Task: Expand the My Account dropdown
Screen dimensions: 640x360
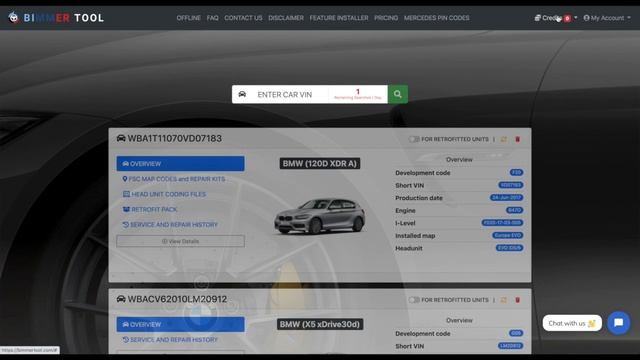Action: coord(607,18)
